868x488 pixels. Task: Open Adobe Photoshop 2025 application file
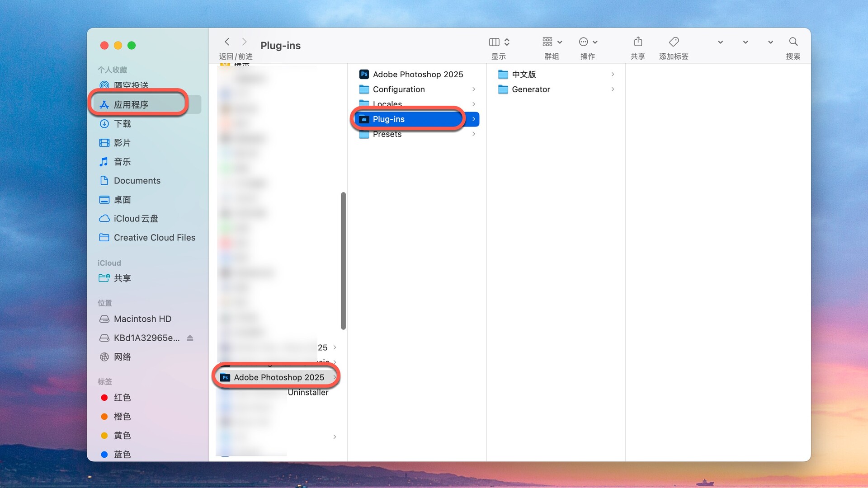(x=417, y=74)
